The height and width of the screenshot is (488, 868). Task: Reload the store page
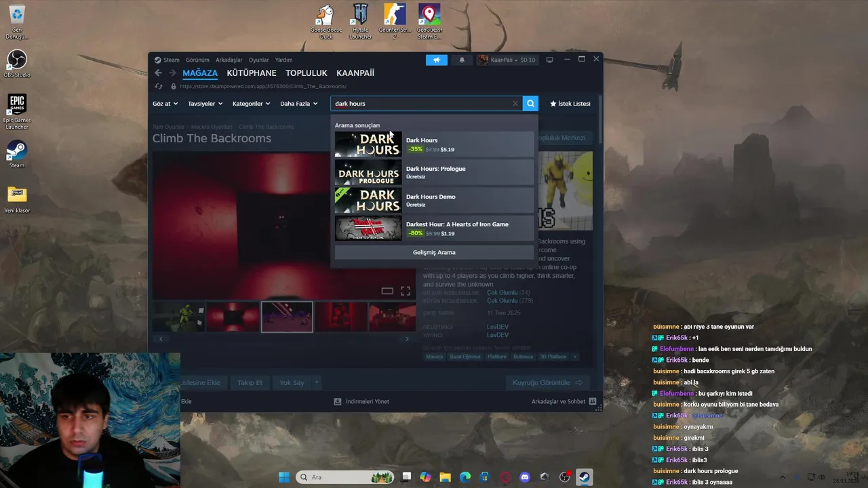click(159, 86)
